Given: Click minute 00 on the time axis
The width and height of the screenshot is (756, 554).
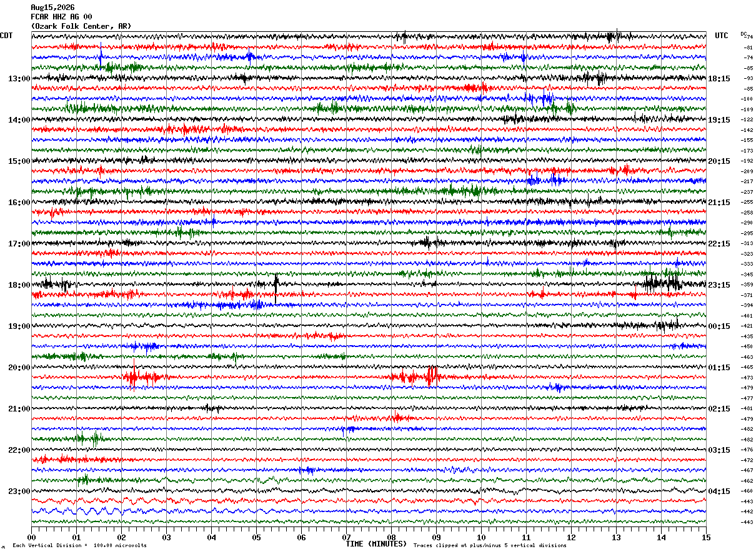Looking at the screenshot, I should coord(31,538).
